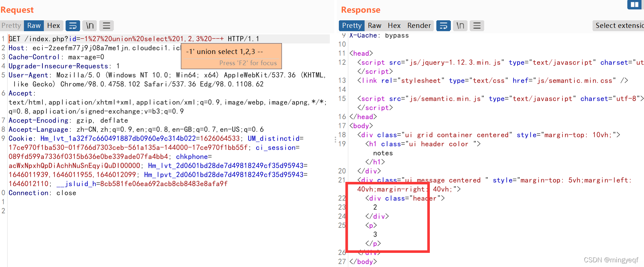Click the opening <head> tag line

pyautogui.click(x=361, y=53)
